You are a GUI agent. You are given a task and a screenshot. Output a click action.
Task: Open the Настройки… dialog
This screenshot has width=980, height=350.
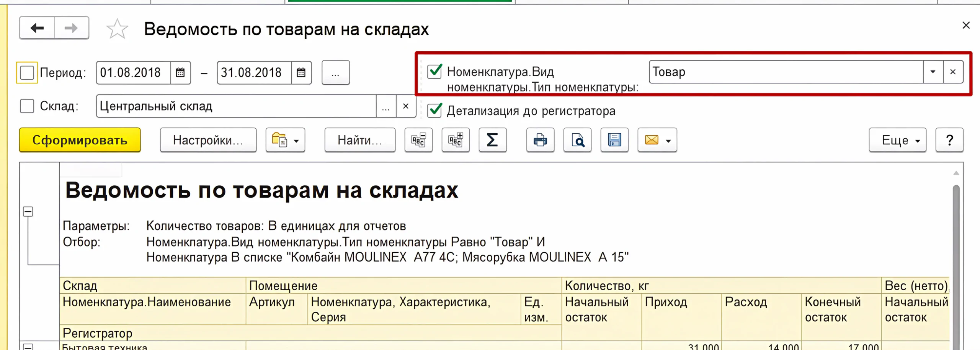tap(208, 140)
